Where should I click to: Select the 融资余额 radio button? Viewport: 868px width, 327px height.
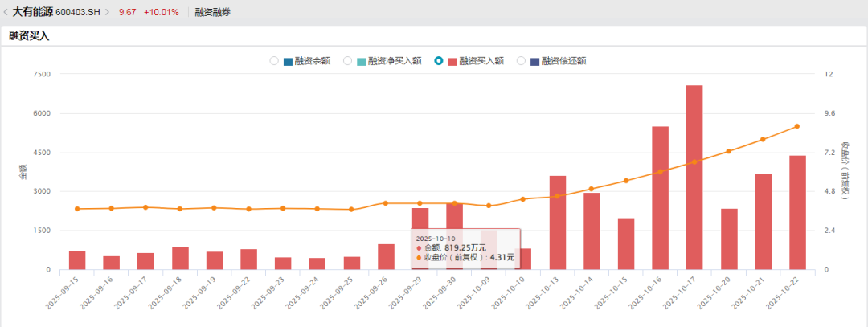(x=274, y=61)
